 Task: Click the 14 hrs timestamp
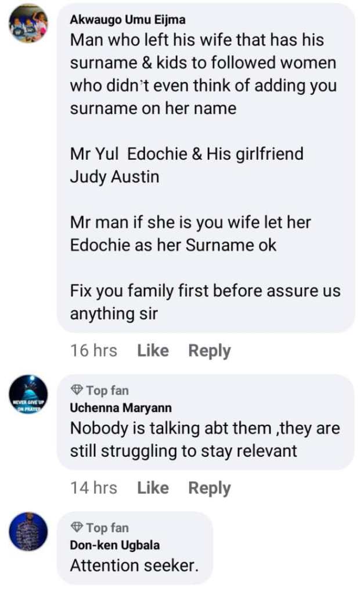point(93,488)
